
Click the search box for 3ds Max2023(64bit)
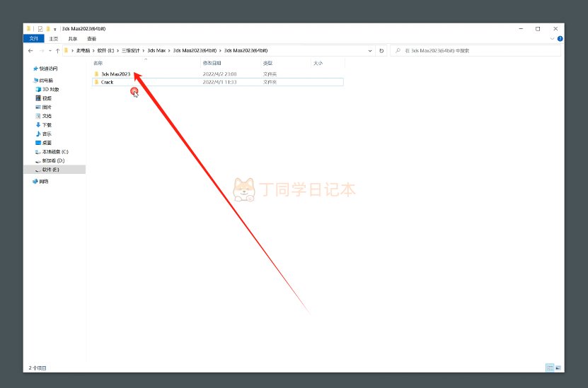(x=475, y=51)
